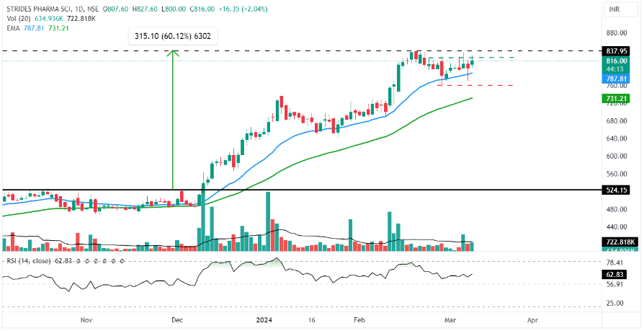Select the EMA indicator legend

(12, 27)
